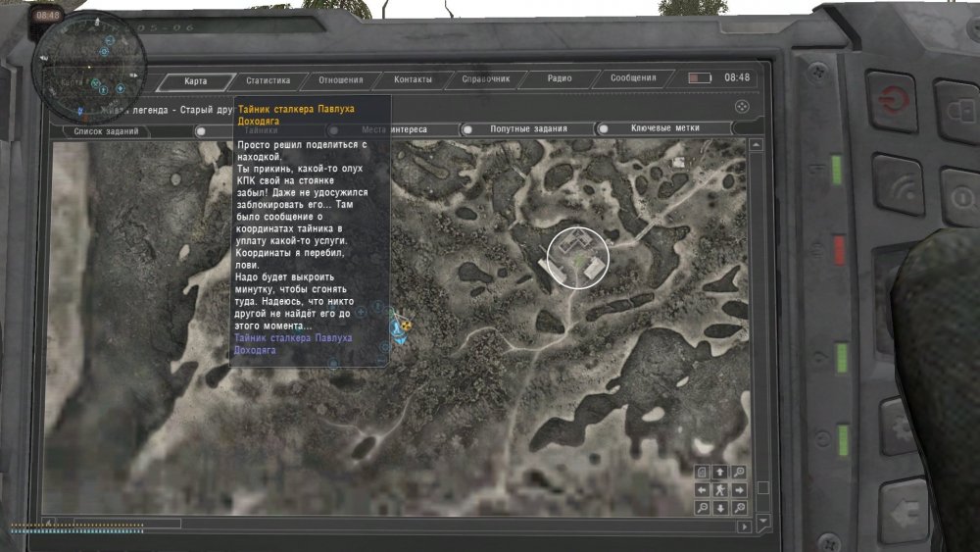Viewport: 980px width, 552px height.
Task: Open the Радио tab
Action: click(560, 78)
